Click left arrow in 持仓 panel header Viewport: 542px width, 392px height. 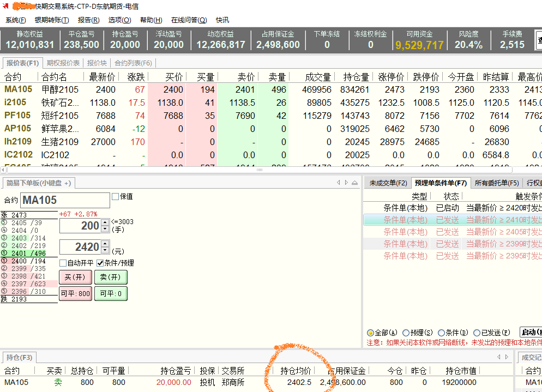coord(499,357)
